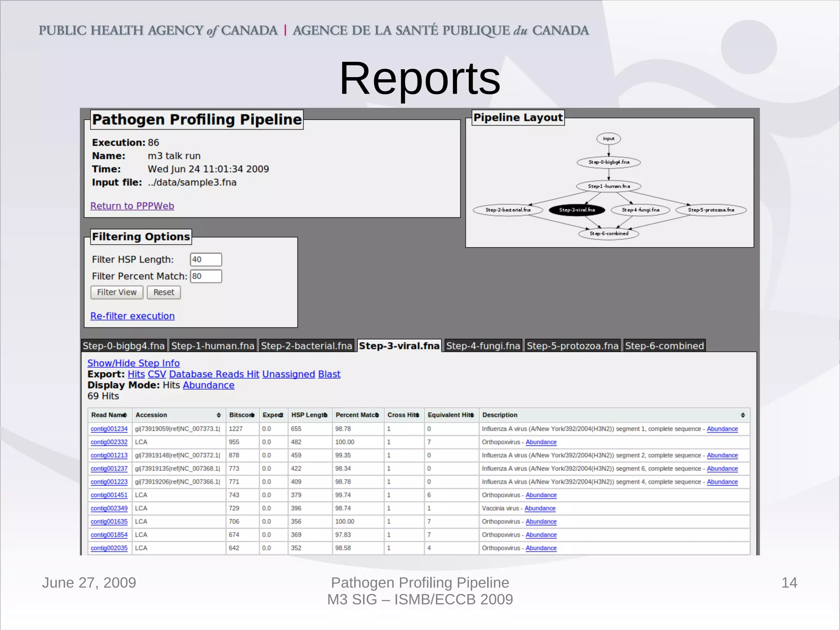This screenshot has height=630, width=840.
Task: Open Abundance for Influenza segment 1 row
Action: tap(722, 429)
